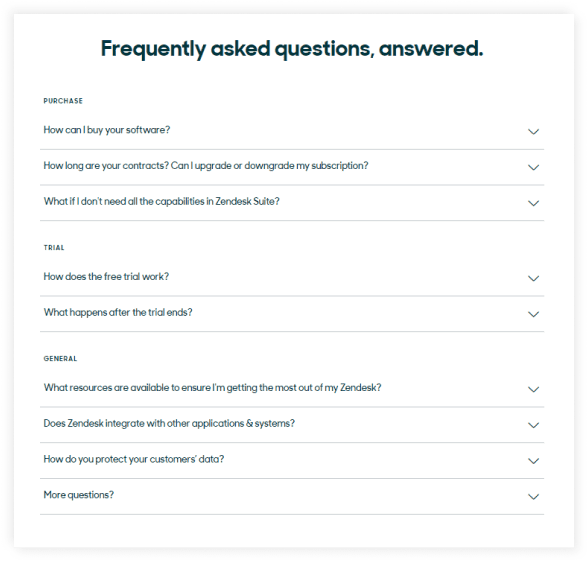Viewport: 588px width, 562px height.
Task: Open 'How does the free trial work?' text
Action: (106, 277)
